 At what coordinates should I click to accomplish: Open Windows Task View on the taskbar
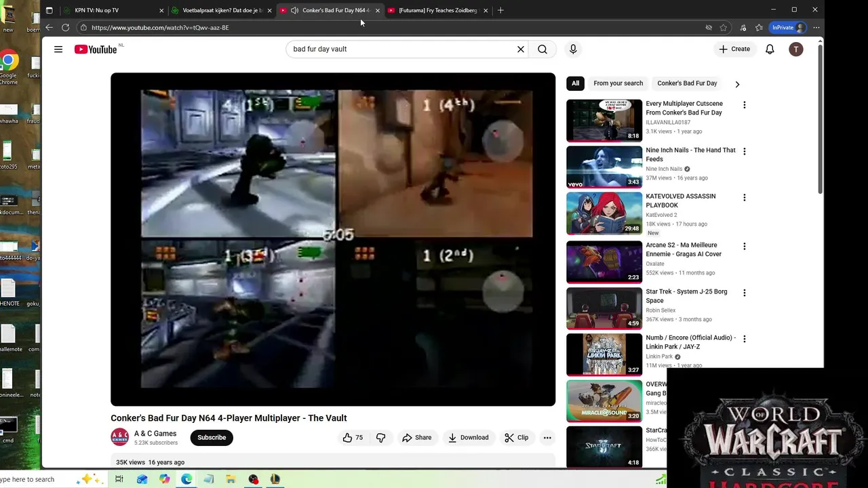119,479
